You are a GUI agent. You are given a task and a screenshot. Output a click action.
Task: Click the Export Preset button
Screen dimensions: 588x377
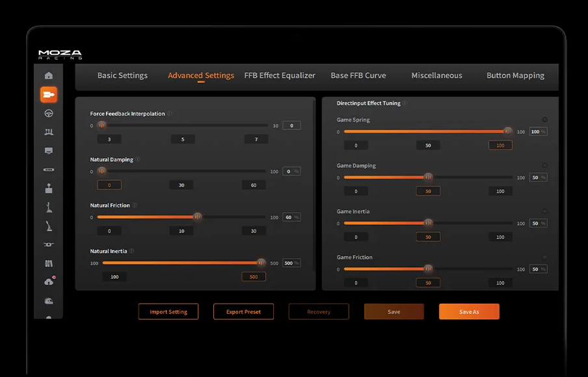tap(243, 312)
